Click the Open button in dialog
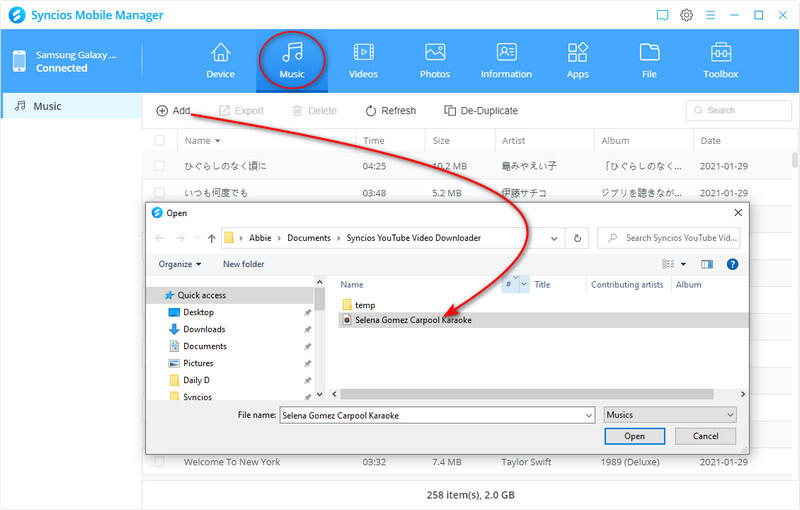This screenshot has height=510, width=800. point(634,436)
